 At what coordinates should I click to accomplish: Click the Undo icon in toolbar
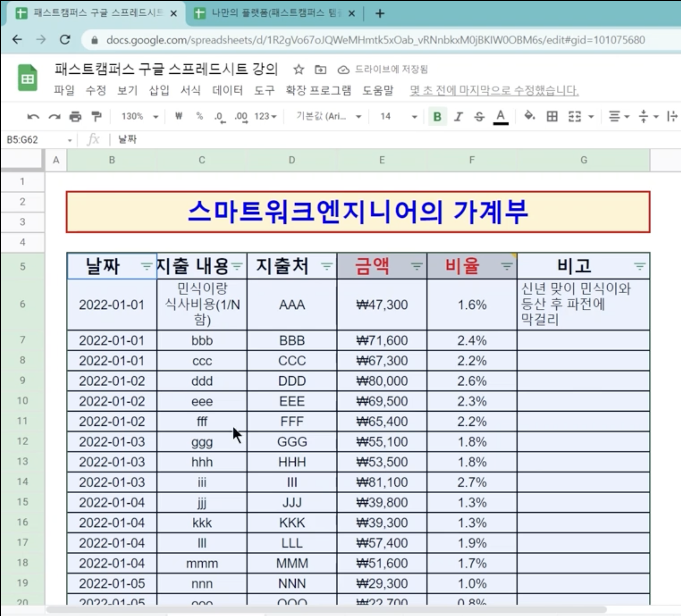click(33, 117)
